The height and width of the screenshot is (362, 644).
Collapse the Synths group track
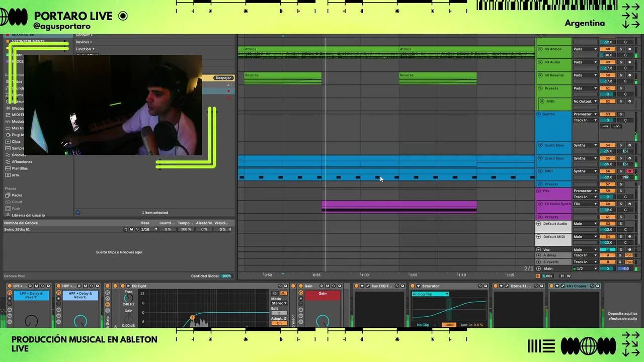538,114
